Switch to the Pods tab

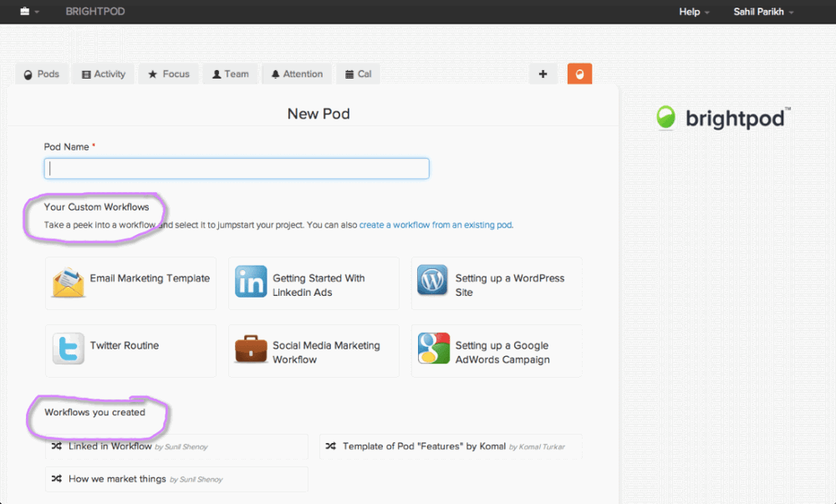[42, 74]
